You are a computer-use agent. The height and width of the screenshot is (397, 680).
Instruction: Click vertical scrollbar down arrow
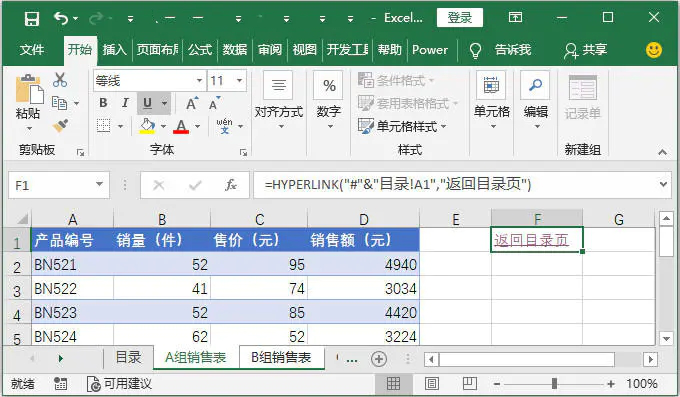[x=666, y=338]
